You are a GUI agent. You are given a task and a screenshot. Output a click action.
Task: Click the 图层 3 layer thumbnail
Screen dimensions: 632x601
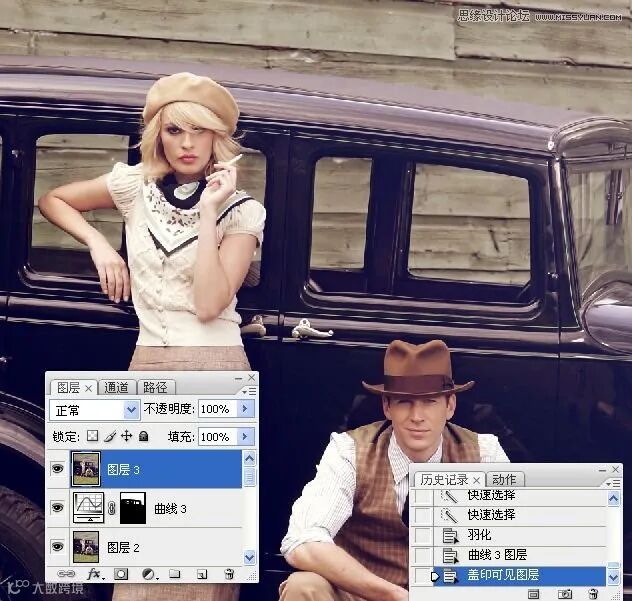click(x=86, y=468)
